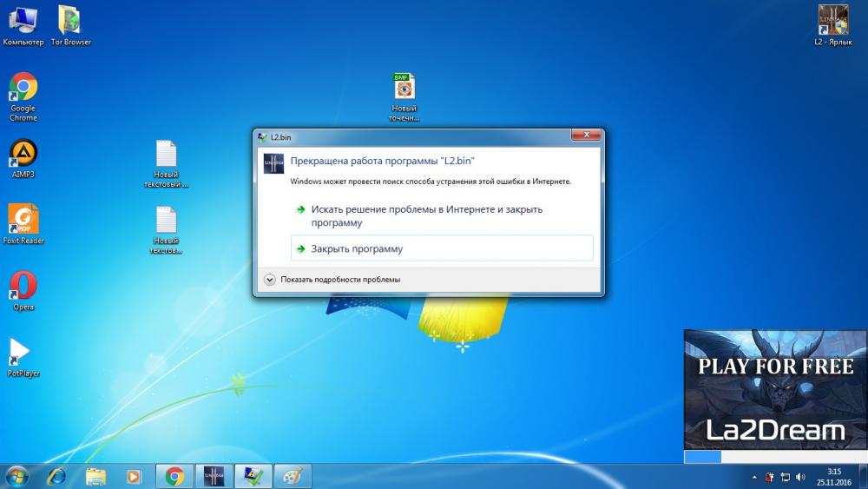The width and height of the screenshot is (868, 489).
Task: Click "Закрыть программу" in the error dialog
Action: coord(357,249)
